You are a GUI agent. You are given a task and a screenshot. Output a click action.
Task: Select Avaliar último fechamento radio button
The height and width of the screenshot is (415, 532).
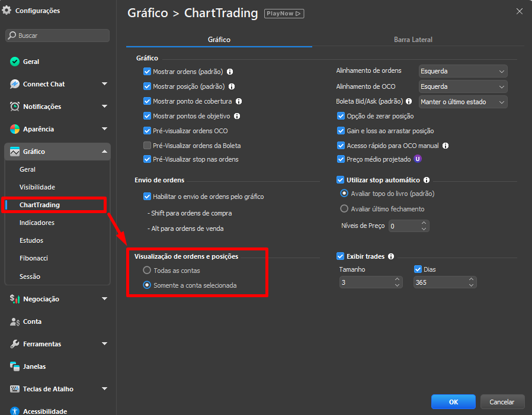(x=344, y=208)
